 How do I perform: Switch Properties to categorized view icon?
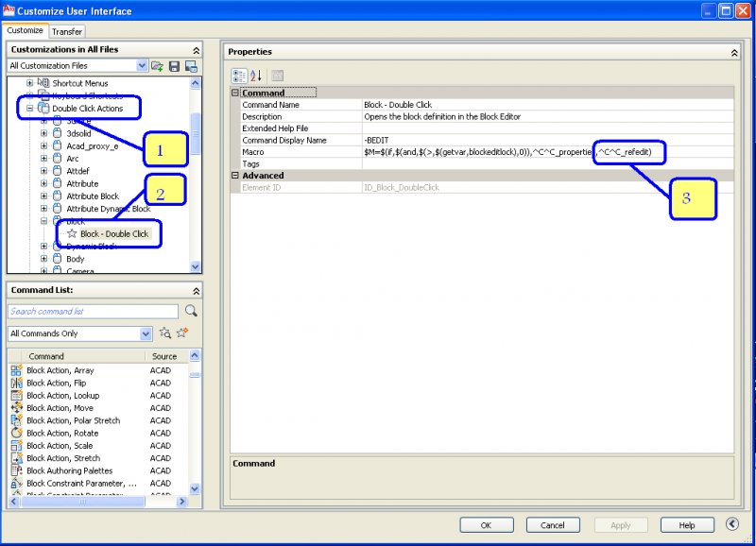click(x=239, y=76)
